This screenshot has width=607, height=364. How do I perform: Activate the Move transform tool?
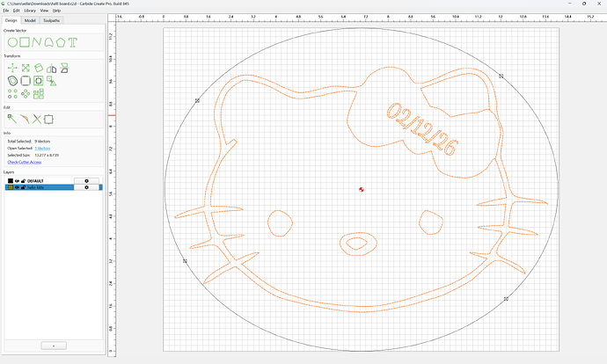click(x=12, y=68)
